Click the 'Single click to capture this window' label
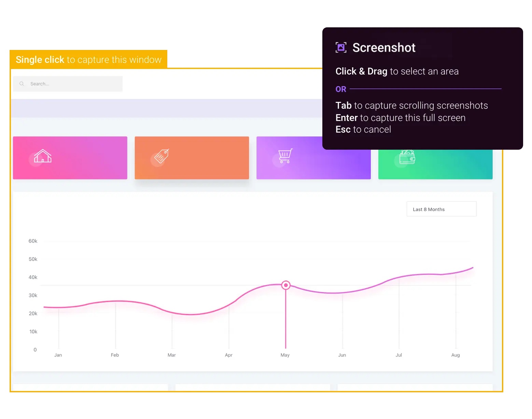This screenshot has height=419, width=532. click(88, 59)
